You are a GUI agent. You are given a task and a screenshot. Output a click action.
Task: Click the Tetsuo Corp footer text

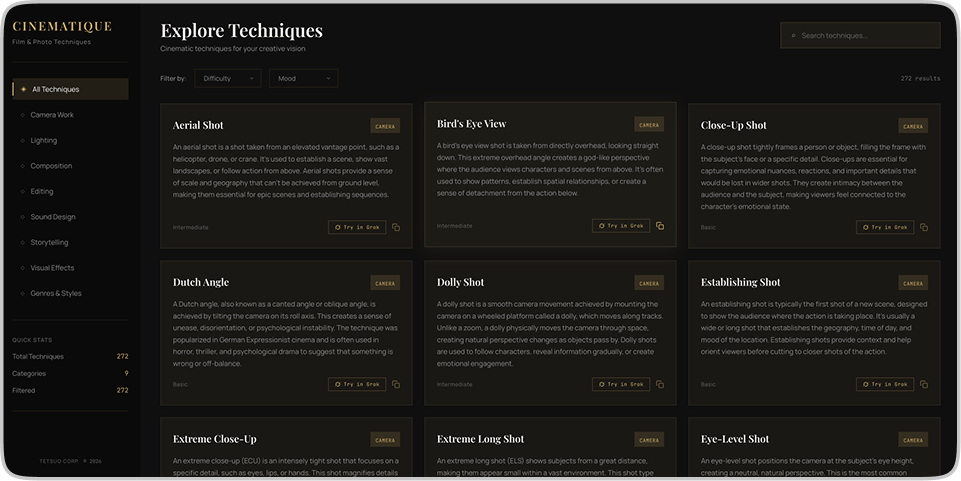[70, 461]
